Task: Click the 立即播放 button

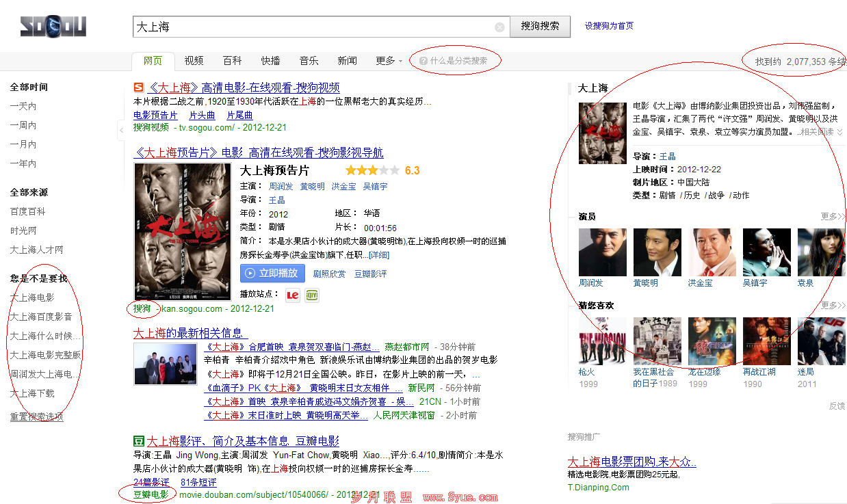Action: [x=272, y=273]
